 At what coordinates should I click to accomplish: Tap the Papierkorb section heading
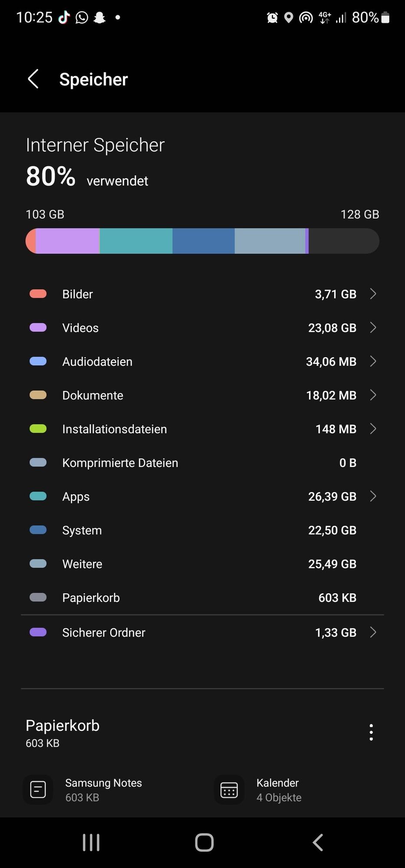[63, 726]
